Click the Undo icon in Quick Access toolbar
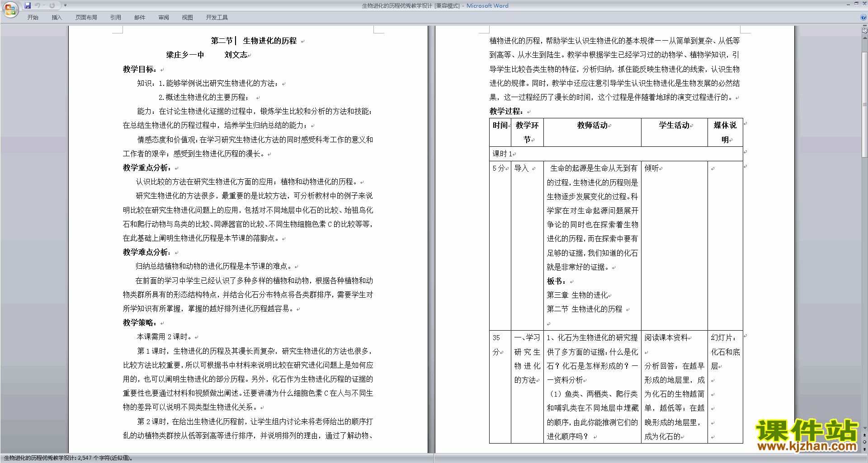Image resolution: width=868 pixels, height=463 pixels. 38,5
